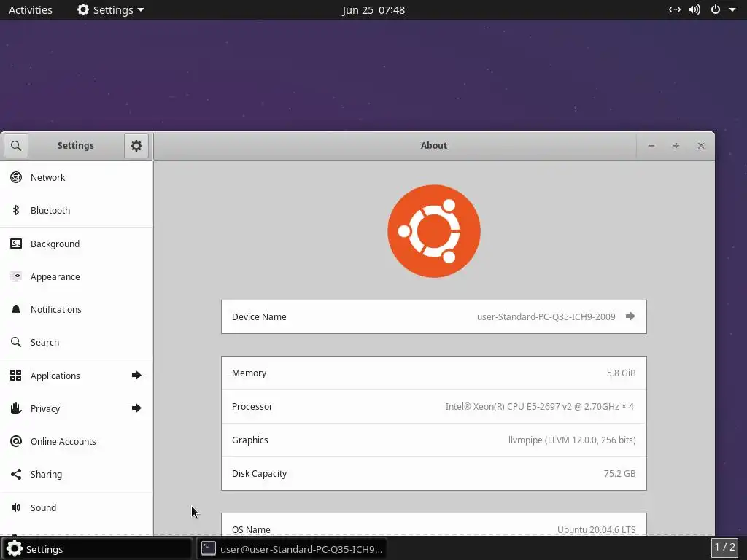Switch to terminal window in taskbar
The height and width of the screenshot is (560, 747).
point(291,548)
